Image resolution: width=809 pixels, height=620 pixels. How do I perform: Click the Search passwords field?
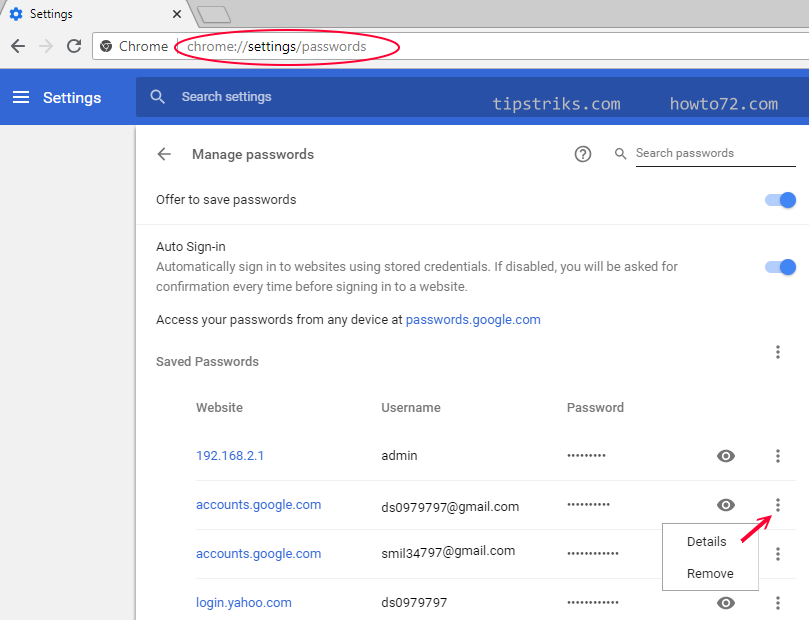point(716,154)
